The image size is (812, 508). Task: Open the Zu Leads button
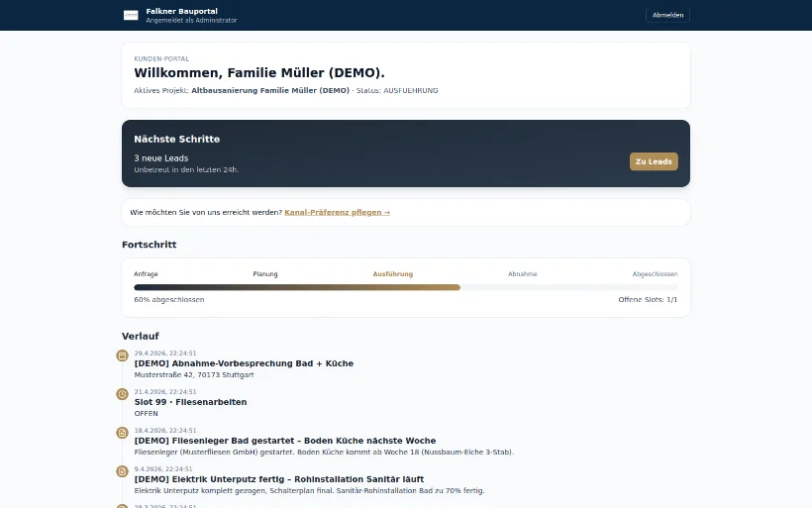click(654, 161)
